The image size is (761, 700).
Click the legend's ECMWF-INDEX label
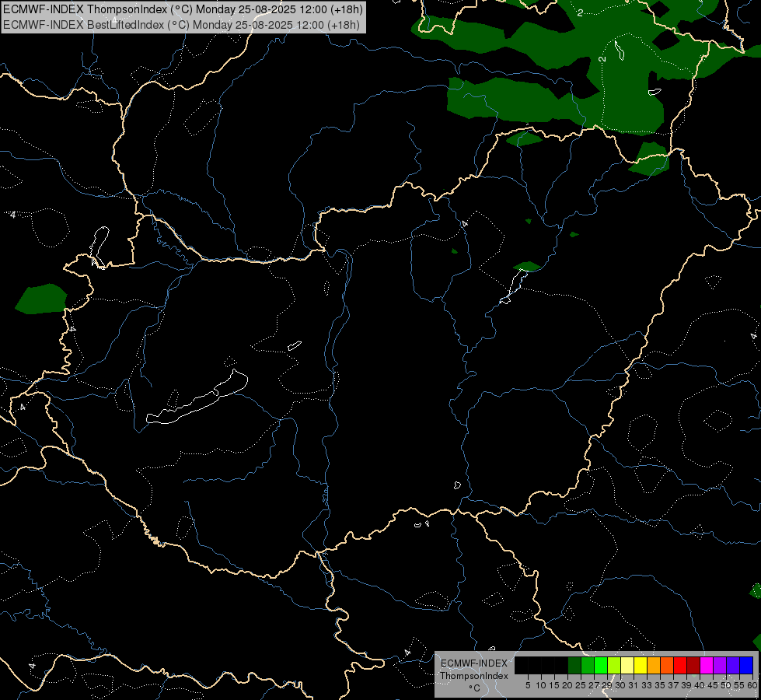474,663
